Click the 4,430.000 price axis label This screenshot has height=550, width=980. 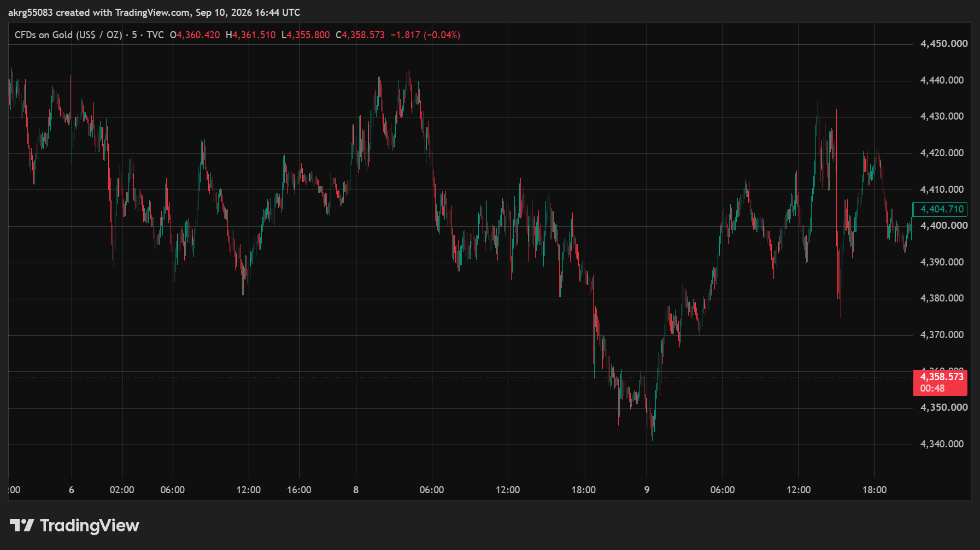tap(942, 116)
